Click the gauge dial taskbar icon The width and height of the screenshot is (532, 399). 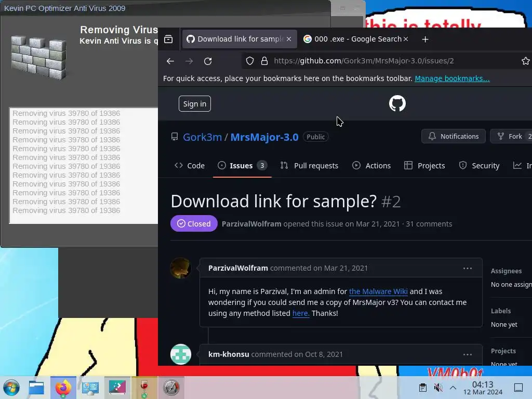[171, 388]
